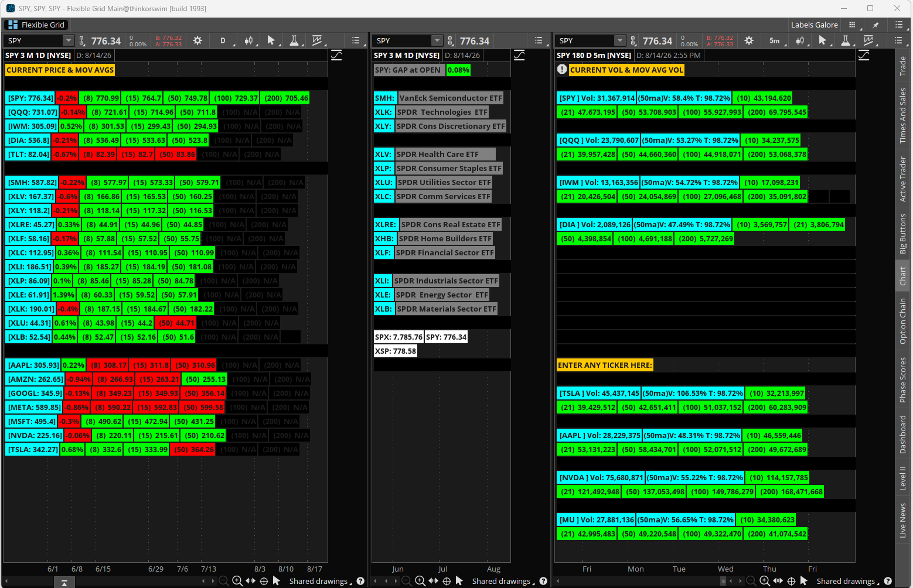Open Shared drawings dropdown under right chart
Image resolution: width=913 pixels, height=588 pixels.
click(849, 581)
